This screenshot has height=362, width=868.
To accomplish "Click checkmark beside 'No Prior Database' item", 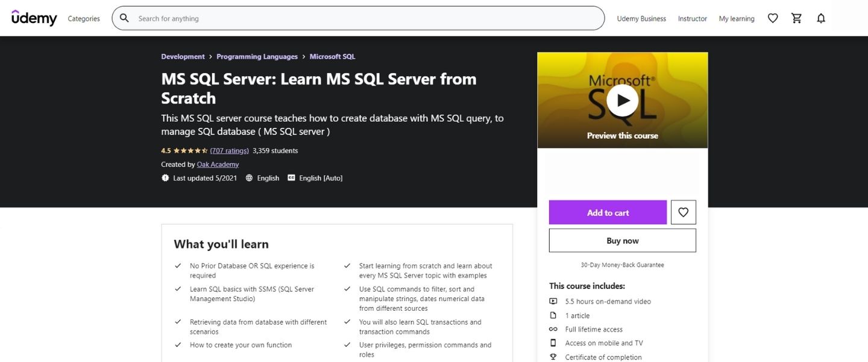I will [178, 265].
